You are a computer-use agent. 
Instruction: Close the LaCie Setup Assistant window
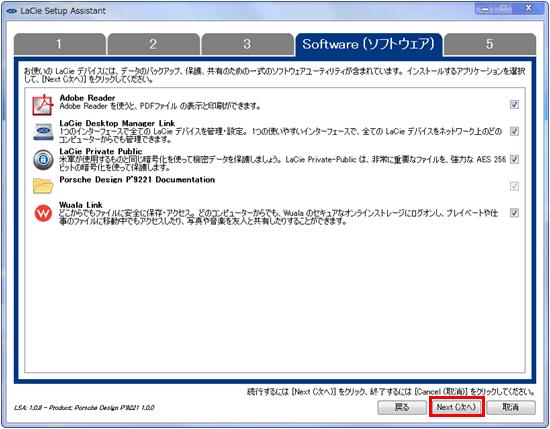529,9
